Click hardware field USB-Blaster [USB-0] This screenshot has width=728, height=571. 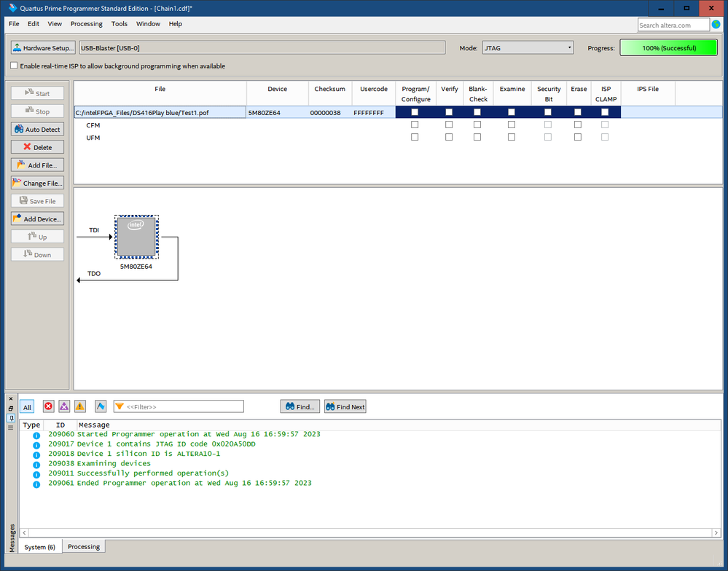[x=262, y=48]
